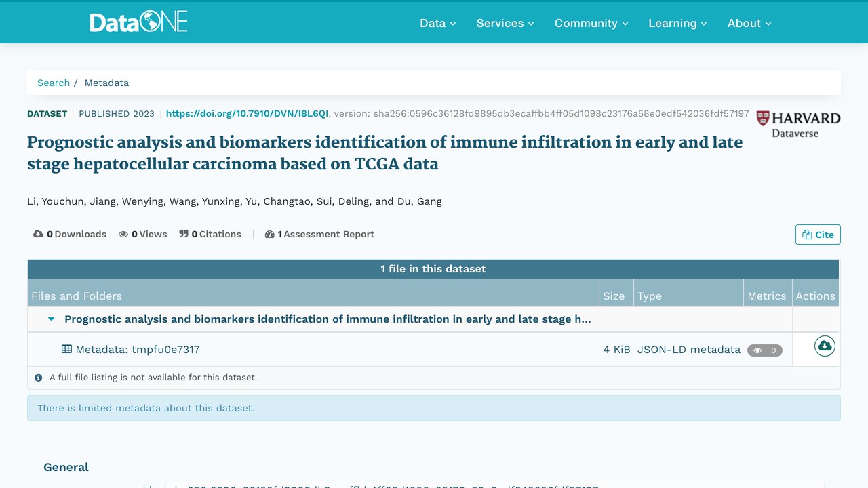
Task: Click the JSON-LD metadata type cell
Action: click(x=689, y=350)
